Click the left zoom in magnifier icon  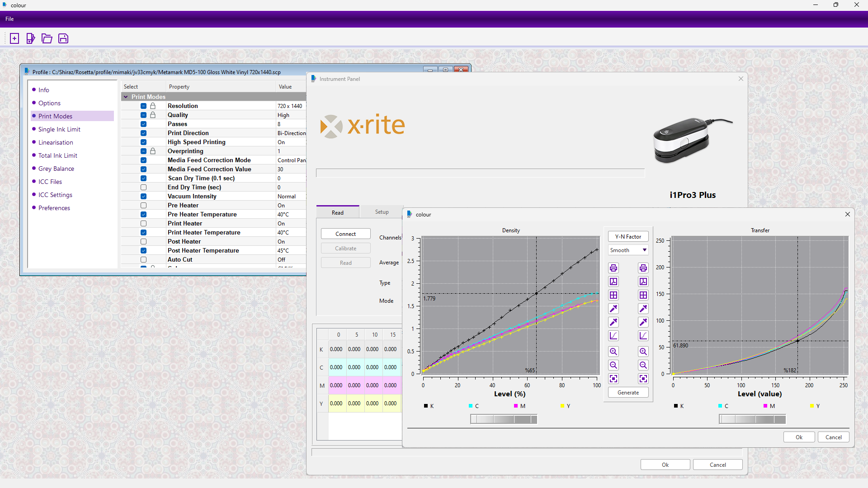[613, 352]
